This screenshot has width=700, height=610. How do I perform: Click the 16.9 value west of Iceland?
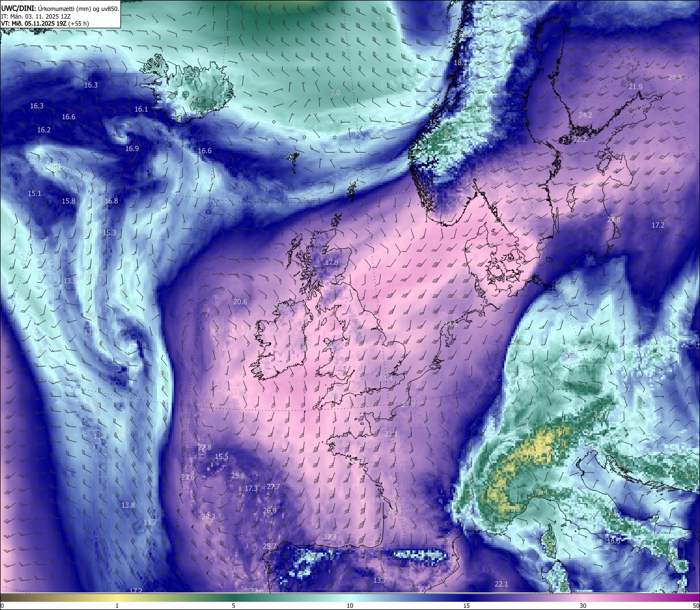pyautogui.click(x=132, y=148)
